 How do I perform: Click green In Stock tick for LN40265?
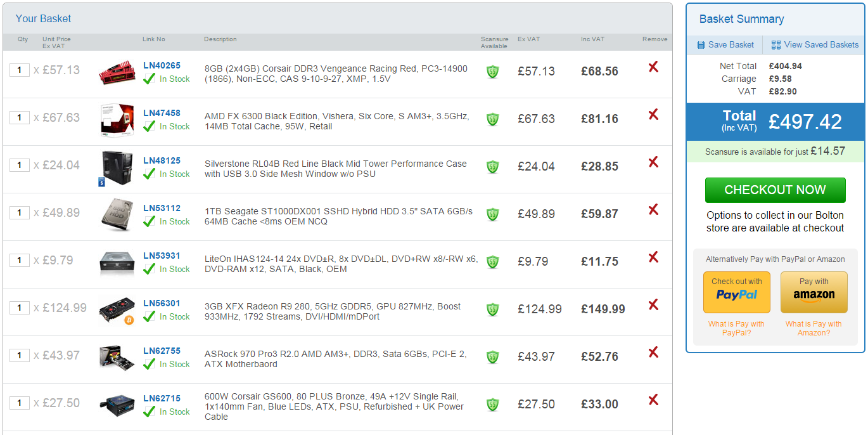[x=149, y=79]
